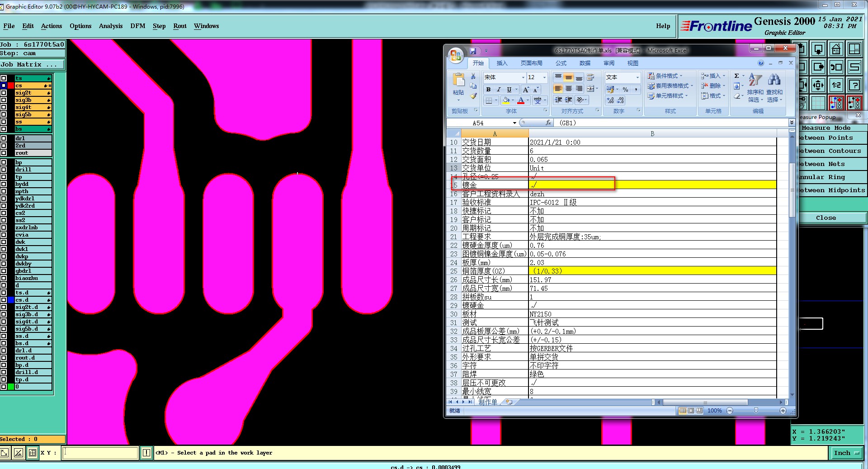This screenshot has width=868, height=469.
Task: Click the snap tool icon beside XY field
Action: [33, 453]
